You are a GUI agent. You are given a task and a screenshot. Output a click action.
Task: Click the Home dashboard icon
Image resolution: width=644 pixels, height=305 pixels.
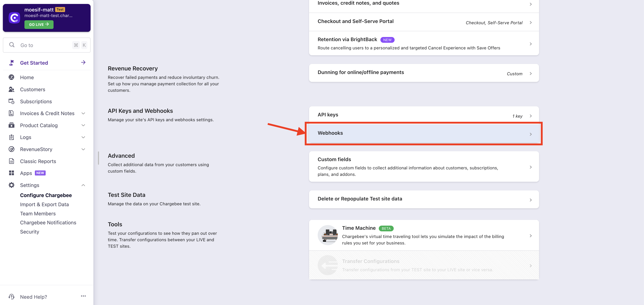coord(11,77)
